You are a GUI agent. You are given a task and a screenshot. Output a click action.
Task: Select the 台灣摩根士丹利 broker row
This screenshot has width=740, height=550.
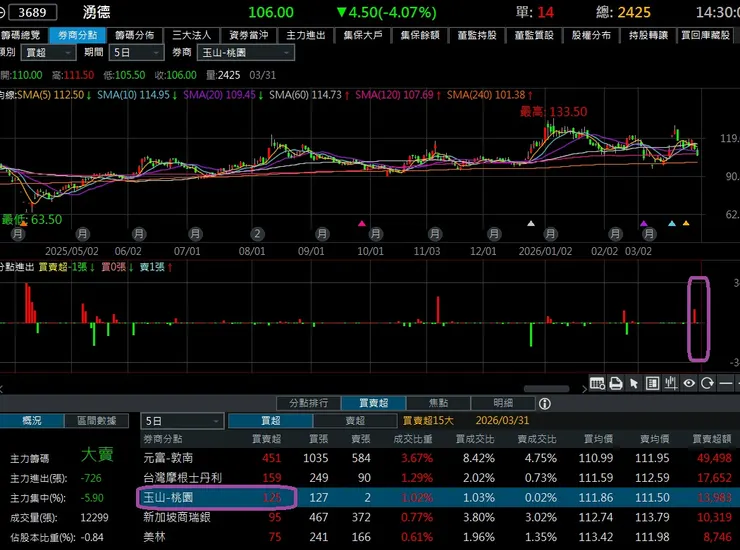pos(440,478)
